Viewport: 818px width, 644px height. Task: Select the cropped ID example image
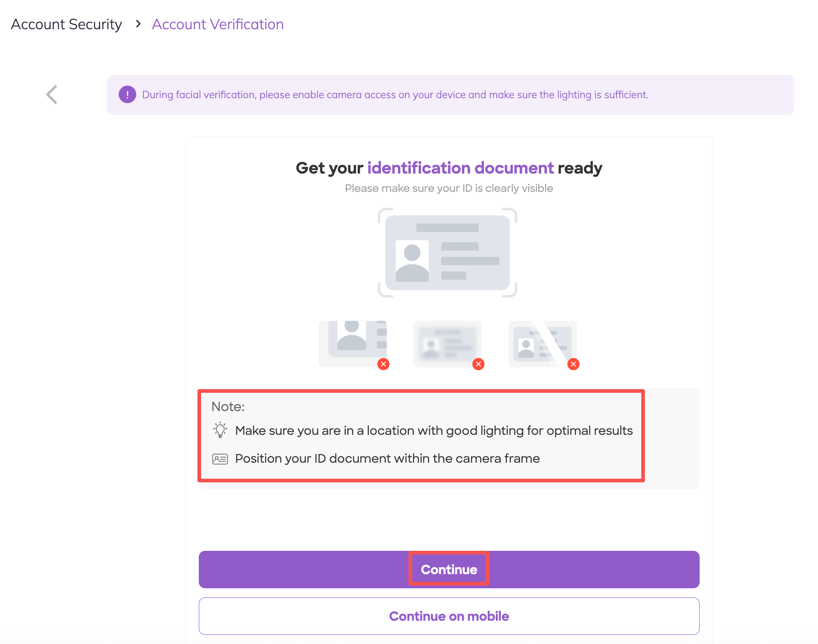tap(353, 343)
